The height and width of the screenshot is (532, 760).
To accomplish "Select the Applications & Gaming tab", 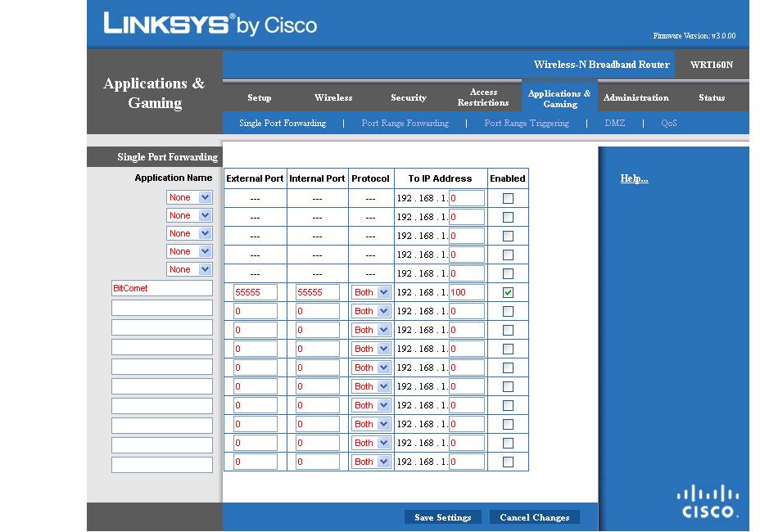I will pyautogui.click(x=560, y=98).
